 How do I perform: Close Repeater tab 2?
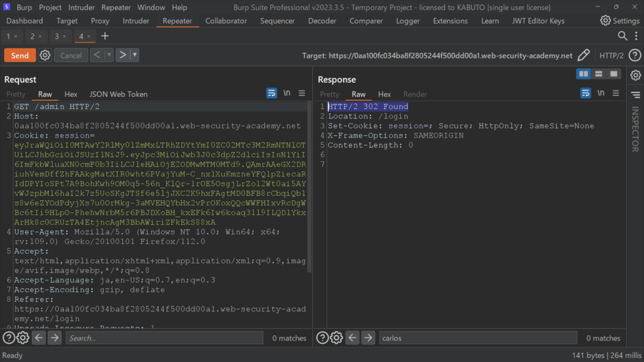[x=40, y=36]
